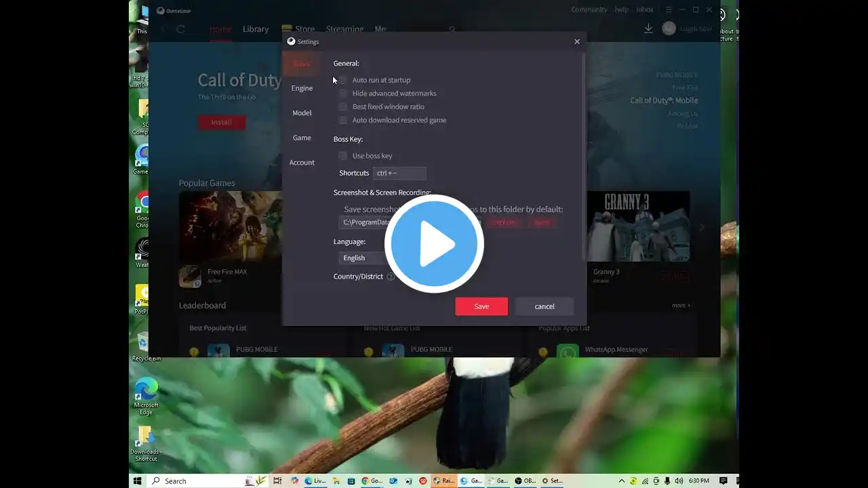Enable Auto run at startup checkbox
868x488 pixels.
point(343,80)
